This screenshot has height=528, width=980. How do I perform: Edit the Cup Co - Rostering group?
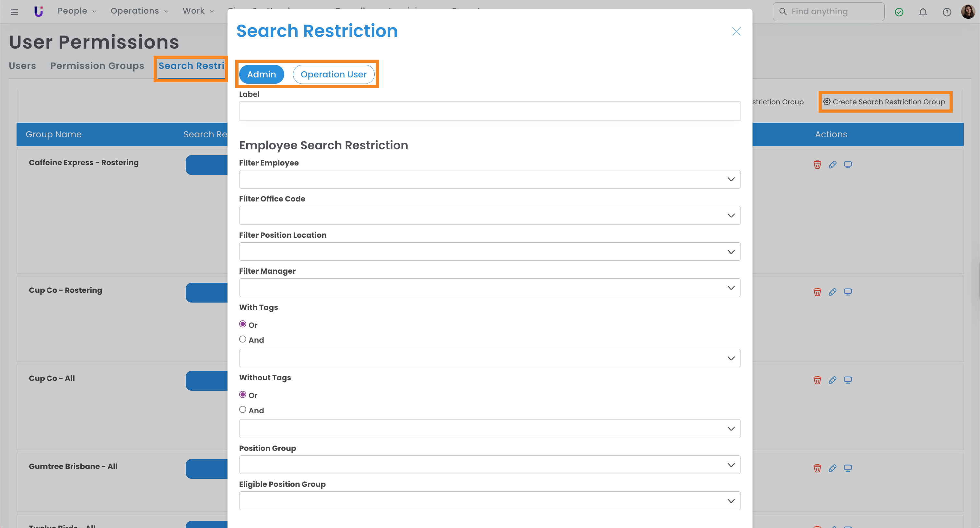pyautogui.click(x=832, y=292)
